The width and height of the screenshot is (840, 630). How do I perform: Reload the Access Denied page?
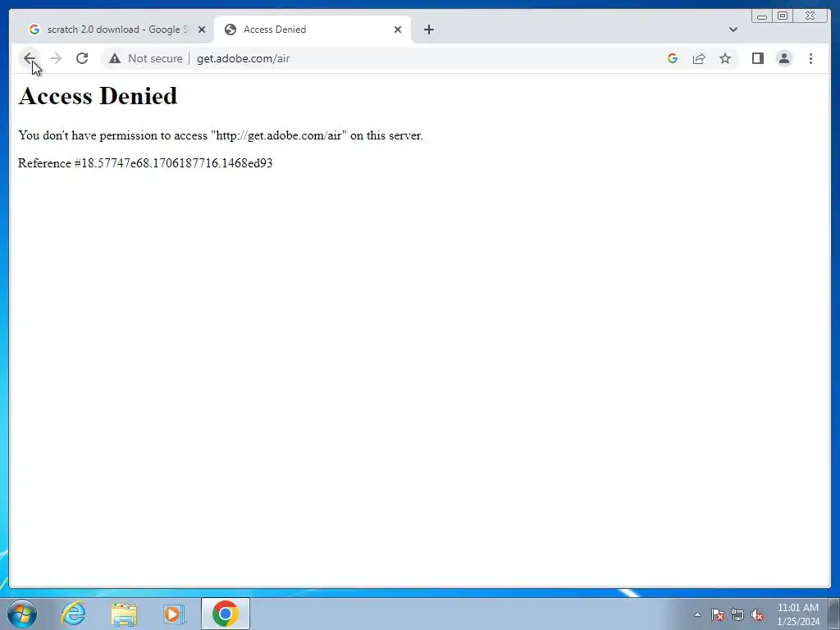pos(82,58)
